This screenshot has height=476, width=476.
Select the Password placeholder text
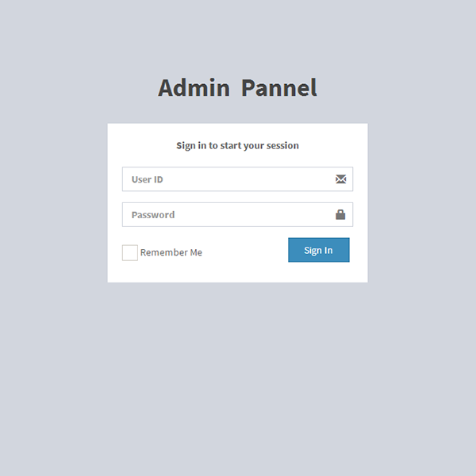point(153,215)
